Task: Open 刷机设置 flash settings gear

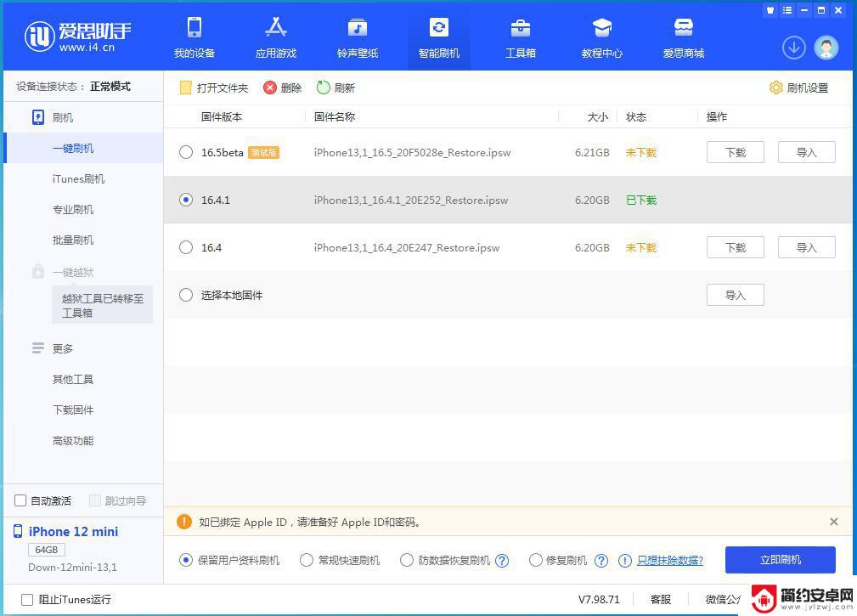Action: tap(798, 88)
